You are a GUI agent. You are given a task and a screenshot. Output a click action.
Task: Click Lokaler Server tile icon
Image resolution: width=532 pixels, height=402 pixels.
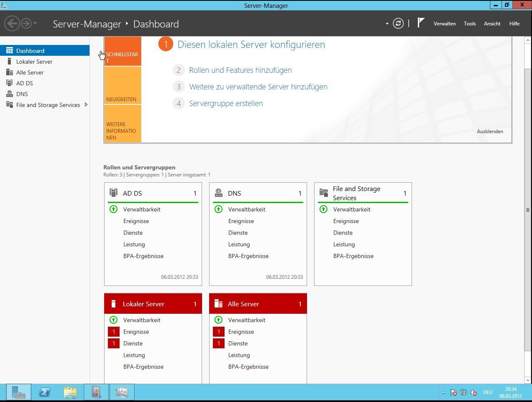coord(113,304)
